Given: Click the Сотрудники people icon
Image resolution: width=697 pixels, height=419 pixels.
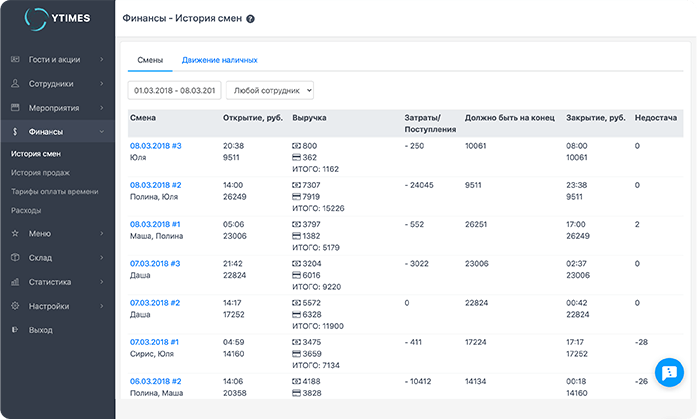Looking at the screenshot, I should (15, 84).
